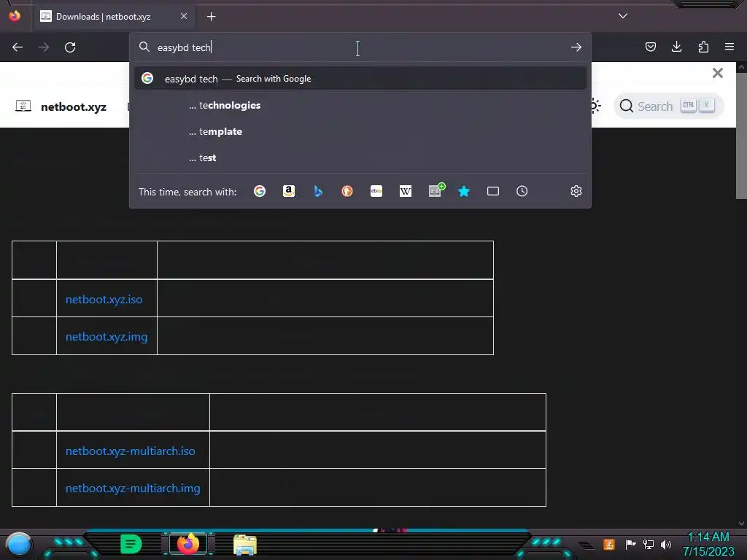Go back one page

point(18,47)
